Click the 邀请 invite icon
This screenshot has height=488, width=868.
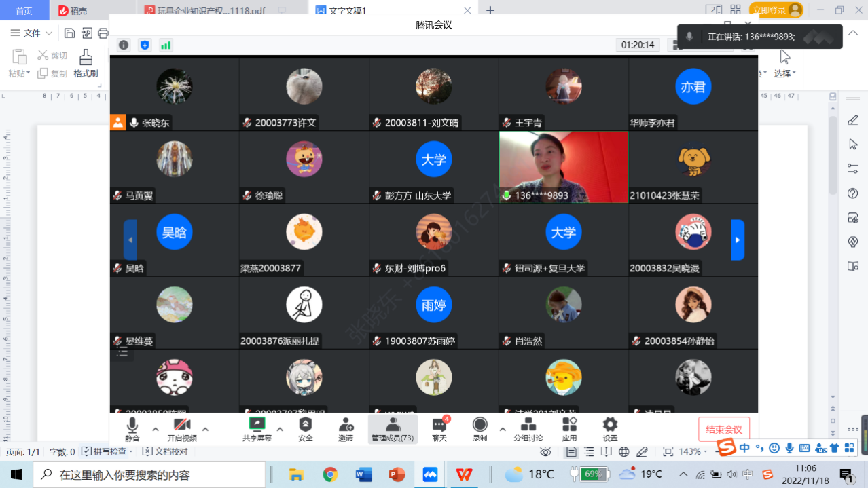[346, 426]
